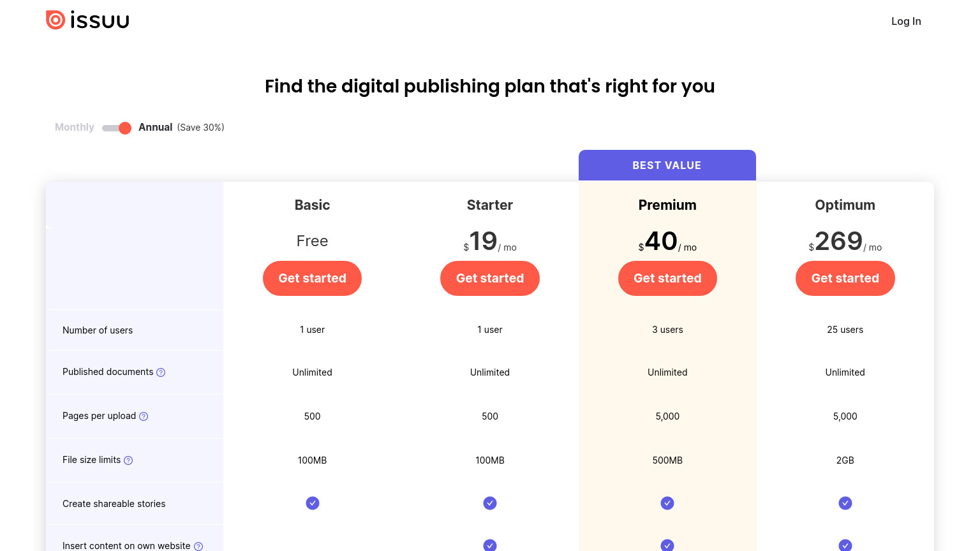980x551 pixels.
Task: Get started with the Basic plan
Action: pyautogui.click(x=313, y=278)
